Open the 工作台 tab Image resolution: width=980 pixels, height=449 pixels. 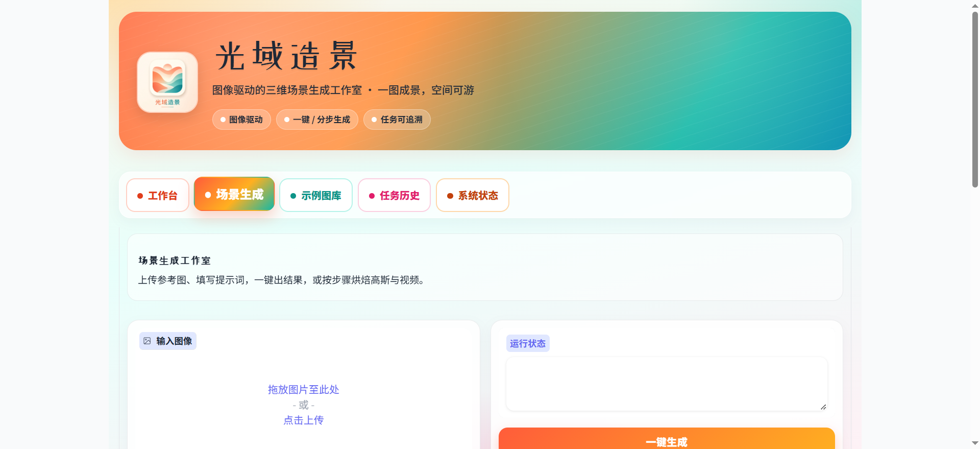[x=158, y=195]
